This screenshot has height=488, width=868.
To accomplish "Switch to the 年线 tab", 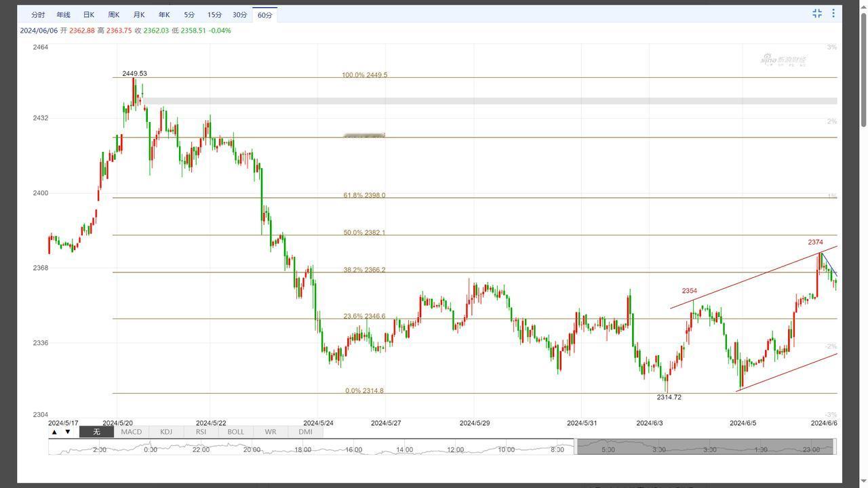I will click(x=63, y=15).
